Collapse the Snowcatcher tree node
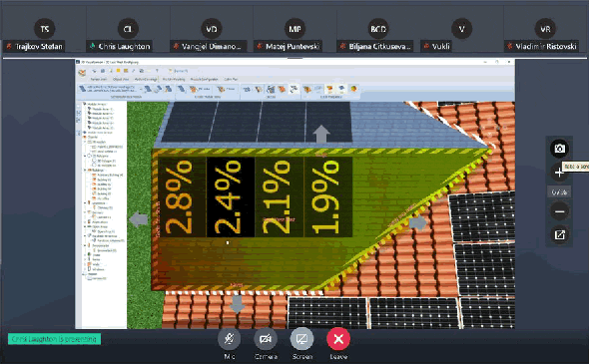Image resolution: width=589 pixels, height=364 pixels. (x=85, y=245)
